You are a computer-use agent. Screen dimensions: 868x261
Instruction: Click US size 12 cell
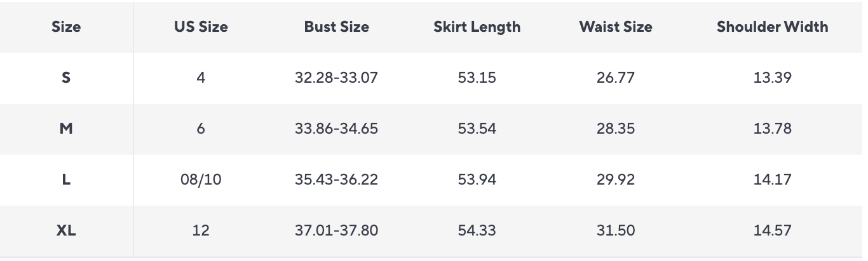click(201, 230)
